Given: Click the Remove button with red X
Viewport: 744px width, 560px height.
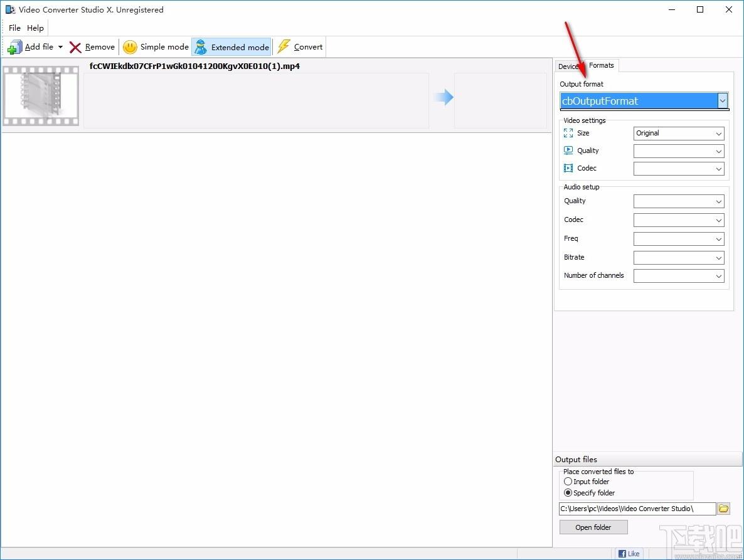Looking at the screenshot, I should point(92,47).
